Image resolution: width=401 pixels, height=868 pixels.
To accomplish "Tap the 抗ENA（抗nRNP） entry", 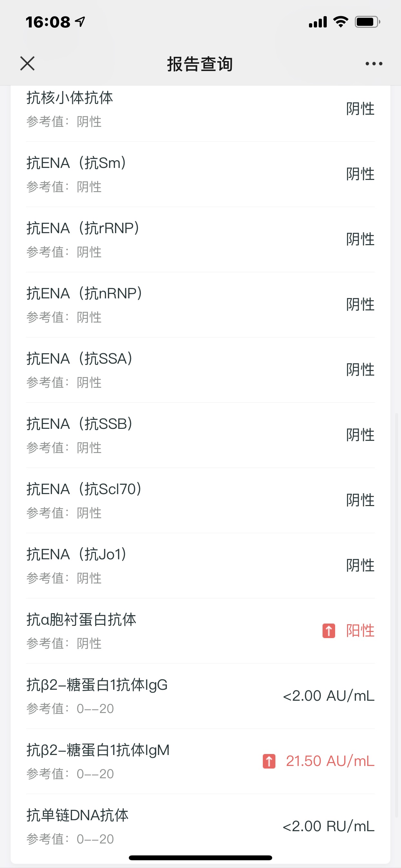I will [x=200, y=304].
